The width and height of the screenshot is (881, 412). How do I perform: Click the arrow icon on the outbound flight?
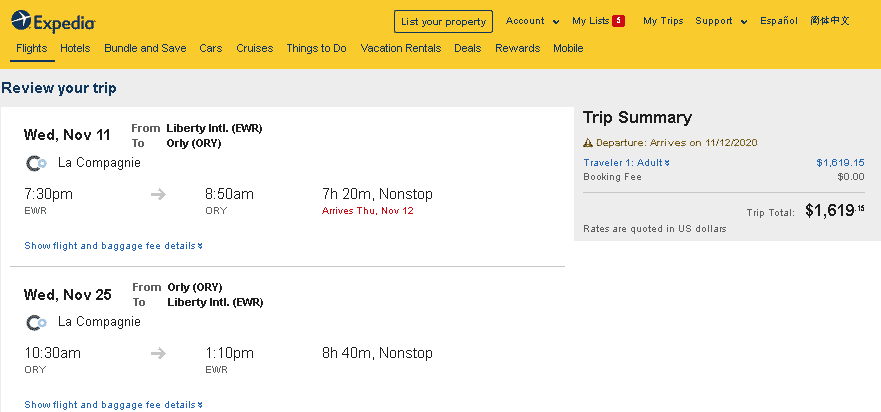click(158, 194)
